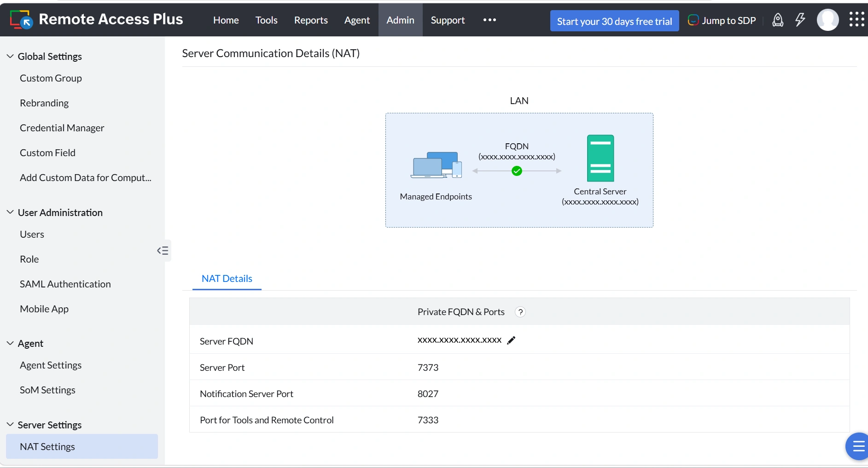The image size is (868, 468).
Task: Click the Server Port row label
Action: pos(222,368)
